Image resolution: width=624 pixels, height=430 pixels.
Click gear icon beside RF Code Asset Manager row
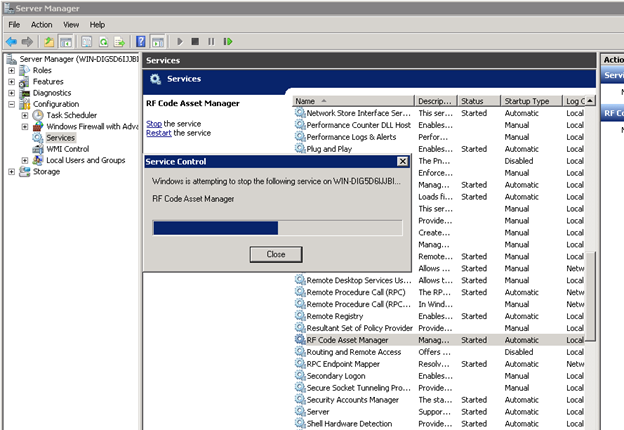[x=300, y=340]
